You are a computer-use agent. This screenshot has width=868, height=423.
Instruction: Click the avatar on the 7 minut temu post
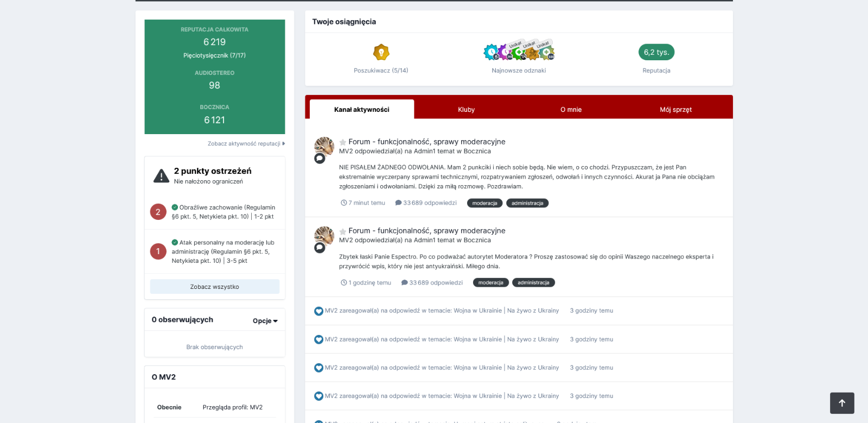tap(324, 146)
